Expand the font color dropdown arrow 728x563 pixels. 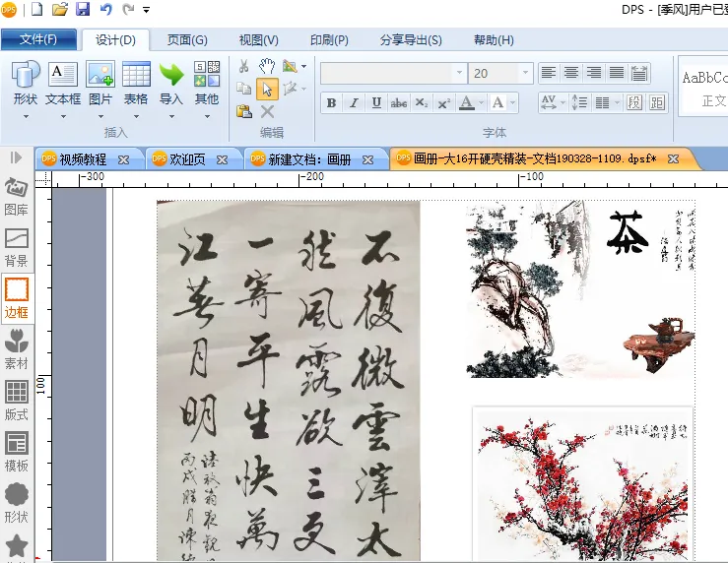480,103
